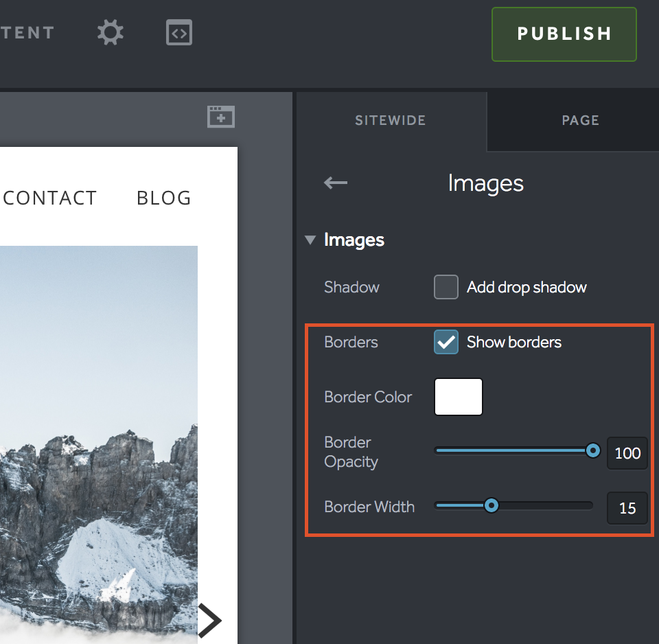
Task: Open the white Border Color swatch
Action: pyautogui.click(x=459, y=397)
